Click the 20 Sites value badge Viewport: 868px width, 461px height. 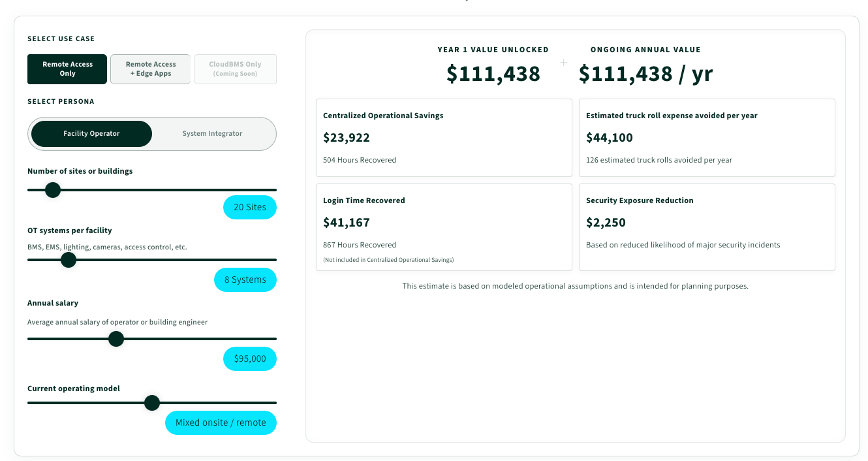pos(250,207)
